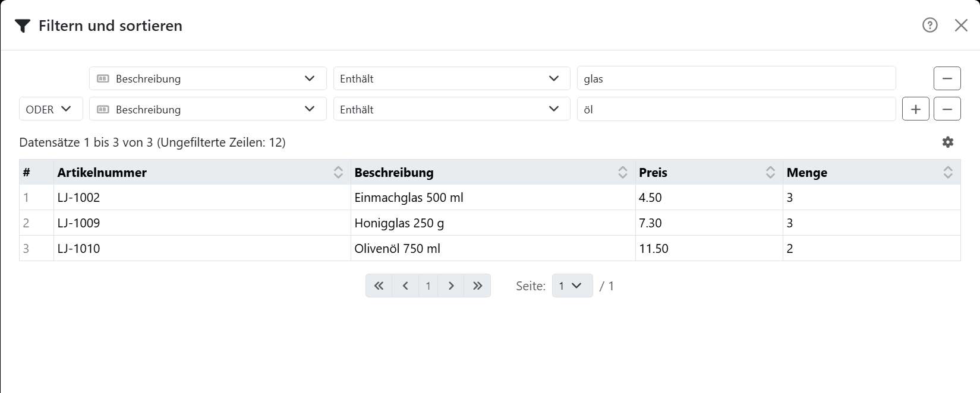Open the help question mark icon
980x393 pixels.
[930, 25]
